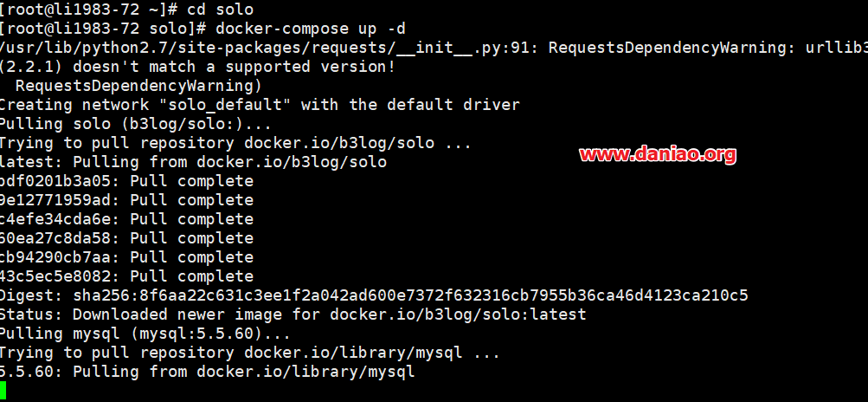The height and width of the screenshot is (402, 868).
Task: Click the layer cb94290cb7aa pull line
Action: tap(126, 257)
